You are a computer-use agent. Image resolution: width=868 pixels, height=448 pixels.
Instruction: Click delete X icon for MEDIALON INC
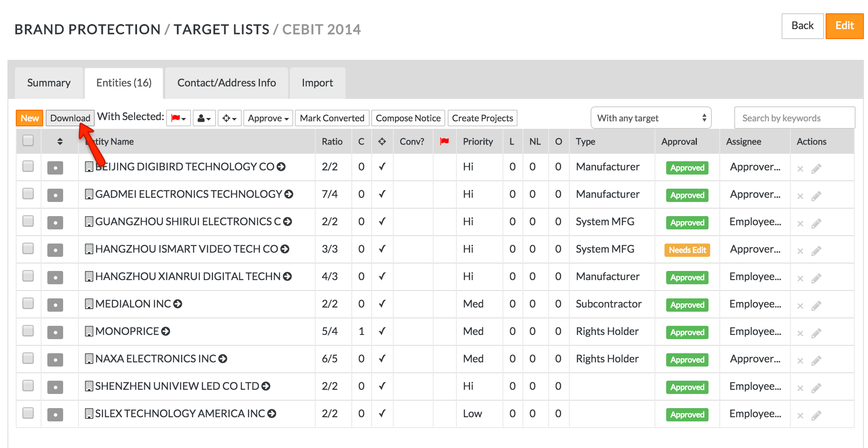(x=800, y=306)
